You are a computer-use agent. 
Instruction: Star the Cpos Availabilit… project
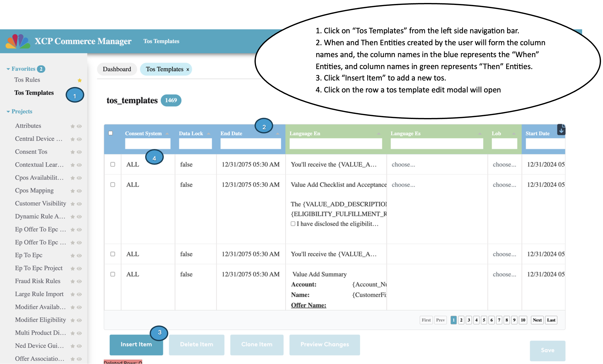73,178
